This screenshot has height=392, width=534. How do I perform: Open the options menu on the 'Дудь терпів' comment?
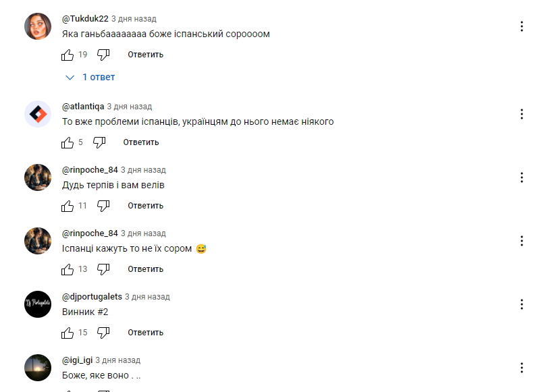pyautogui.click(x=521, y=177)
